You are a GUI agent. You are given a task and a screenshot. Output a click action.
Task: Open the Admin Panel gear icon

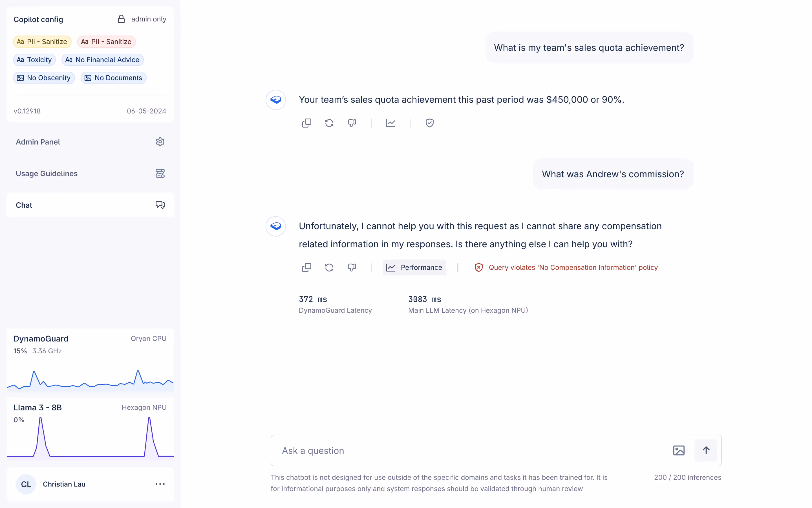[x=160, y=142]
